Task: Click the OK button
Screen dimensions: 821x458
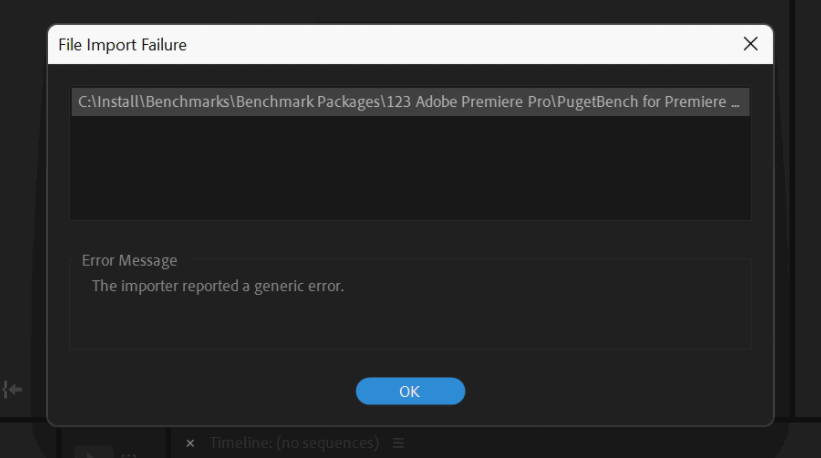Action: [410, 391]
